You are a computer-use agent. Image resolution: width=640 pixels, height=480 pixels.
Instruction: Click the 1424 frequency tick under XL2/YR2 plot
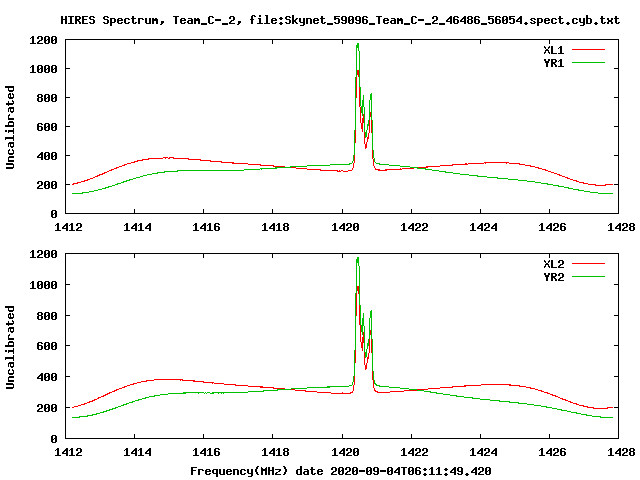[x=483, y=452]
